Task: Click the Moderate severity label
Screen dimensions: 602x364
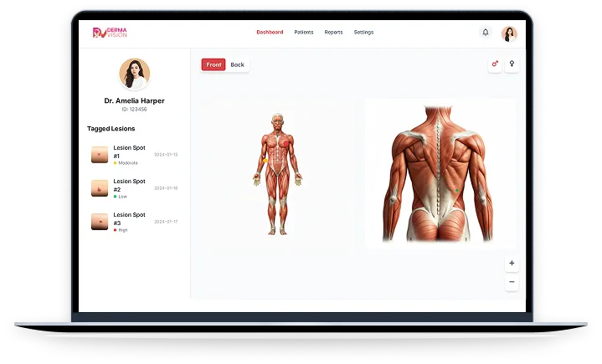Action: pyautogui.click(x=128, y=163)
